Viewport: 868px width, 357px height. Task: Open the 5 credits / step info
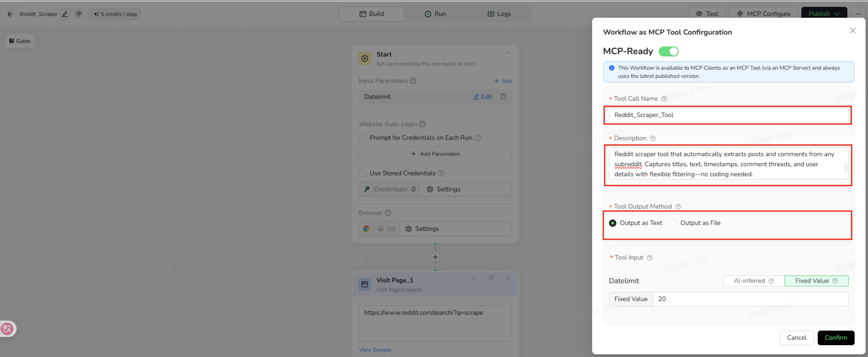pos(115,14)
